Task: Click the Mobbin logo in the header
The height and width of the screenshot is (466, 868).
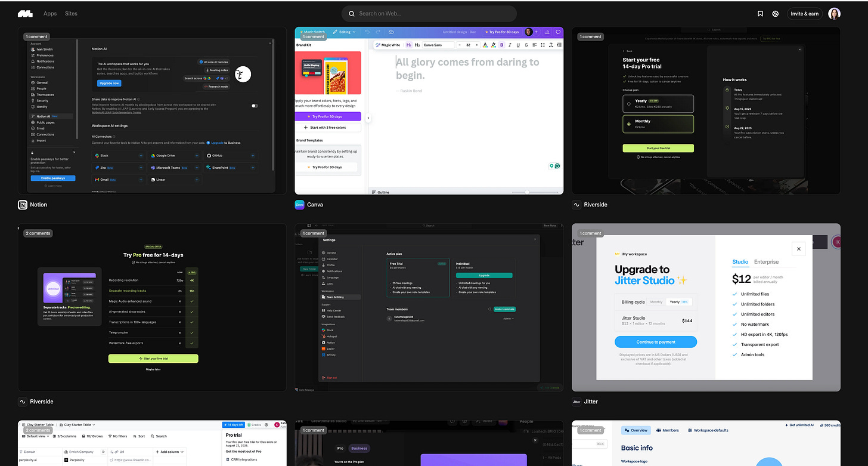Action: click(25, 13)
